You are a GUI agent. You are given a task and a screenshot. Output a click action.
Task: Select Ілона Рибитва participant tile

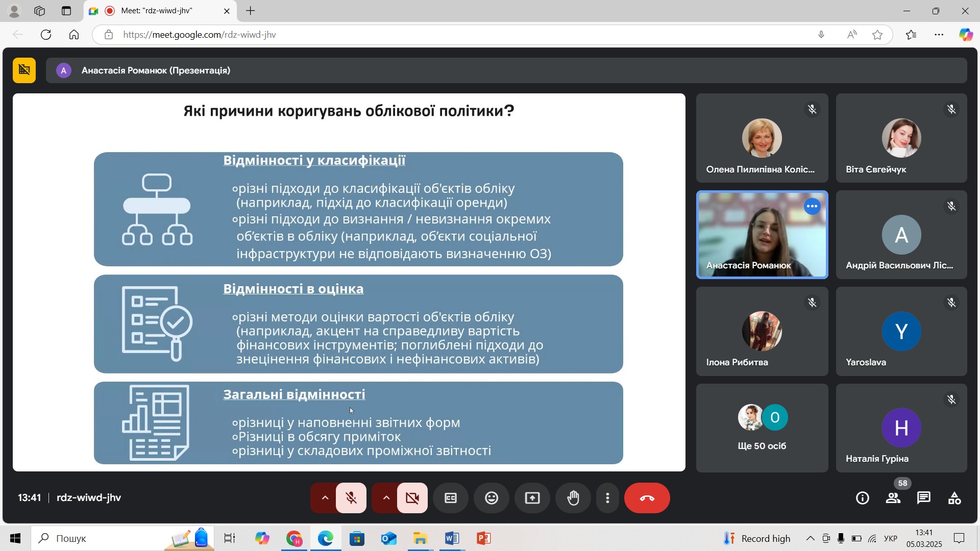click(x=762, y=331)
